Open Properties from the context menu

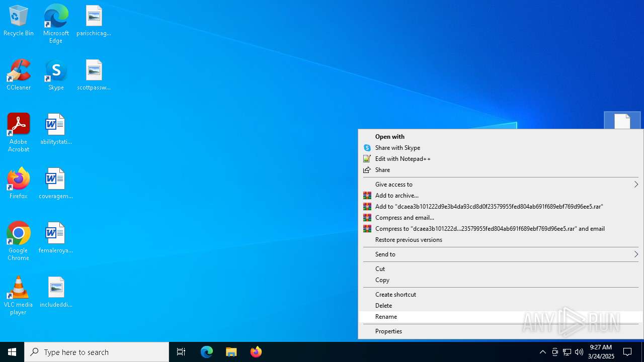(501, 331)
